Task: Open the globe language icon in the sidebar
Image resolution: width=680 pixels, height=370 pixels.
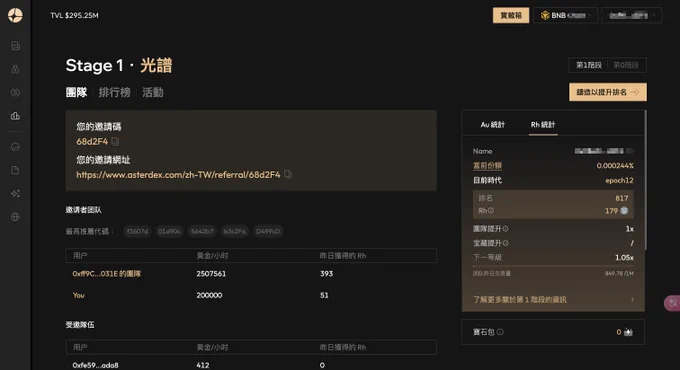Action: tap(15, 217)
